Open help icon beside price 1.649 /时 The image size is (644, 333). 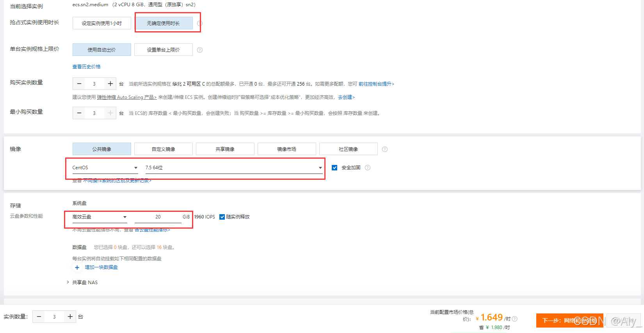[x=515, y=319]
